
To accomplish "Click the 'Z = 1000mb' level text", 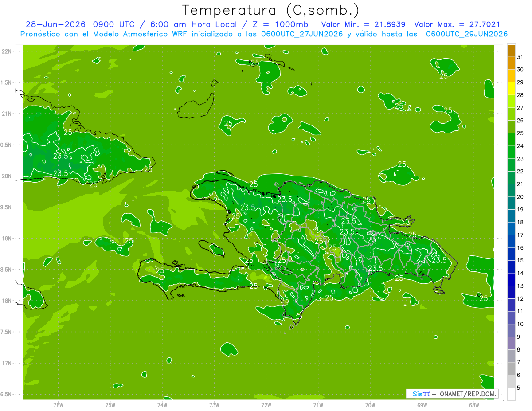I will pyautogui.click(x=280, y=24).
